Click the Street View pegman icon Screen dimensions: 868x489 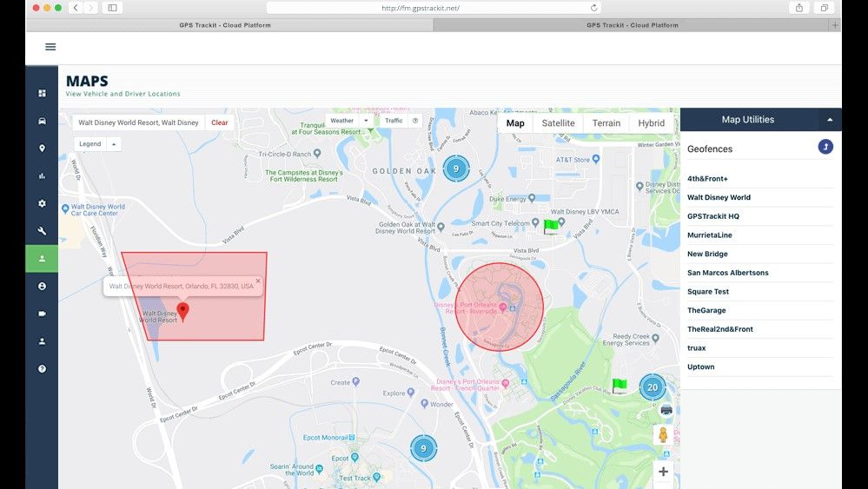click(x=663, y=435)
